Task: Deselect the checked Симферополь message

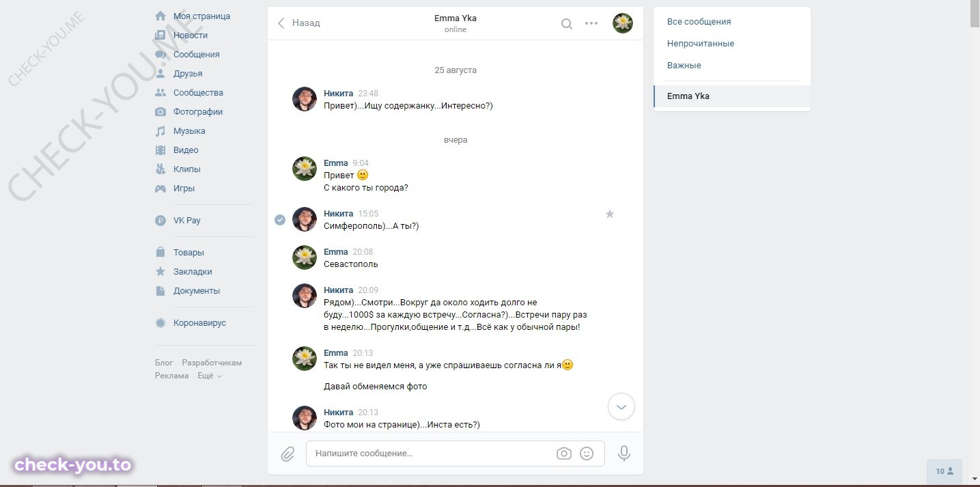Action: coord(280,219)
